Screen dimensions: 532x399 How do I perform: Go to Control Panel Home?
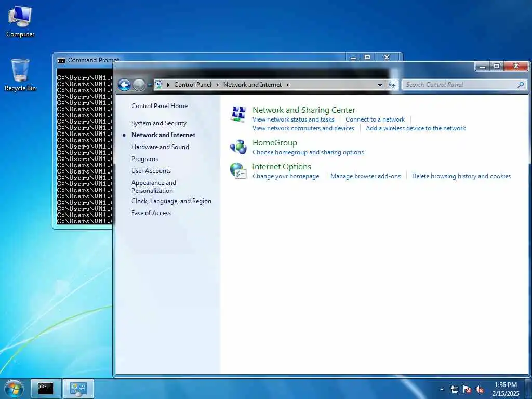click(x=159, y=106)
